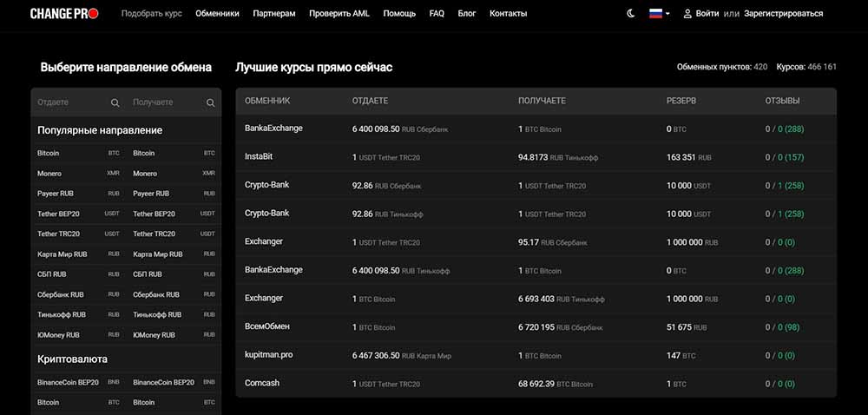Image resolution: width=868 pixels, height=415 pixels.
Task: Click РЕЗЕРВ column header
Action: pos(681,102)
